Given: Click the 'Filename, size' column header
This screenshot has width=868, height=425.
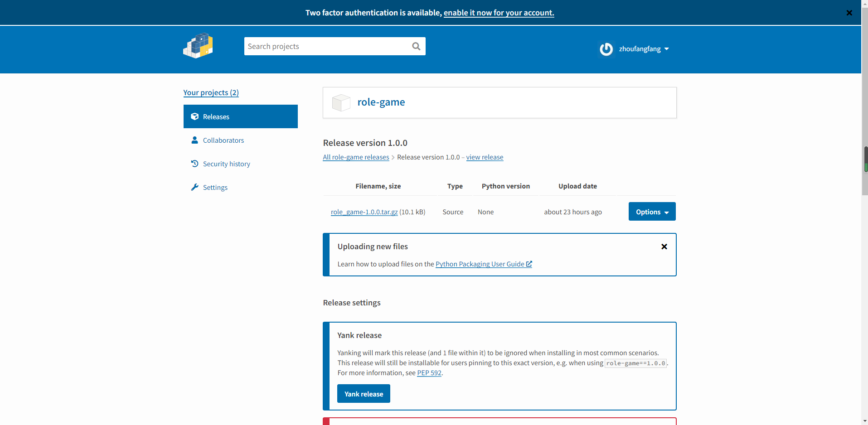Looking at the screenshot, I should coord(378,186).
